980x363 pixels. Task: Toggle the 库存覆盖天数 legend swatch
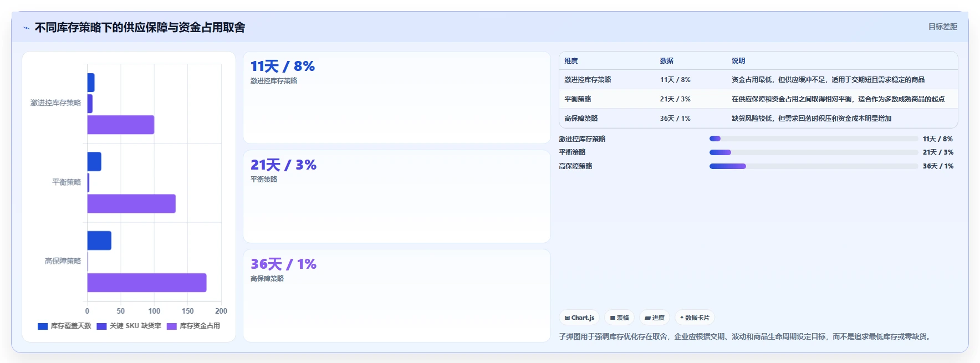tap(43, 326)
